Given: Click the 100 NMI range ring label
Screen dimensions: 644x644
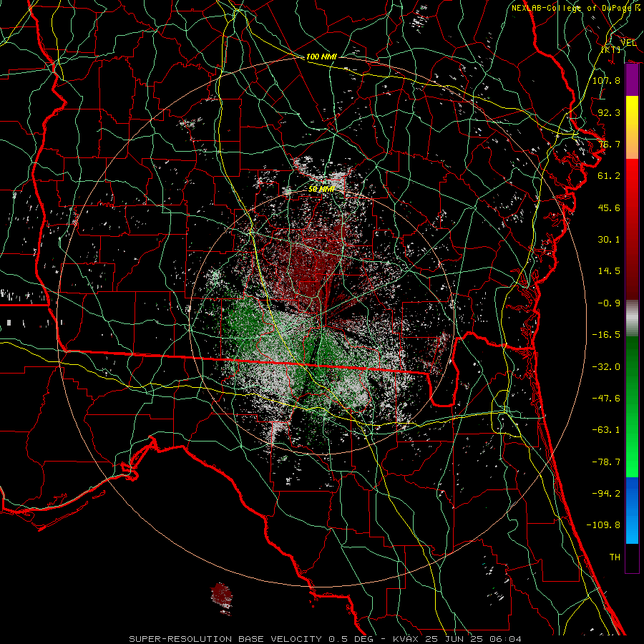Looking at the screenshot, I should tap(321, 57).
